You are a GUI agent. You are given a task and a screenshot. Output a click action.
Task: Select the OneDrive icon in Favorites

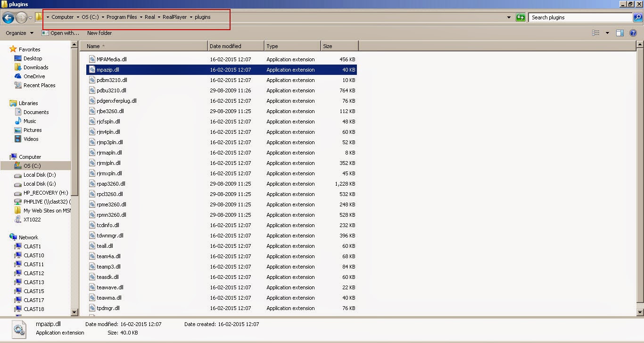click(x=18, y=76)
